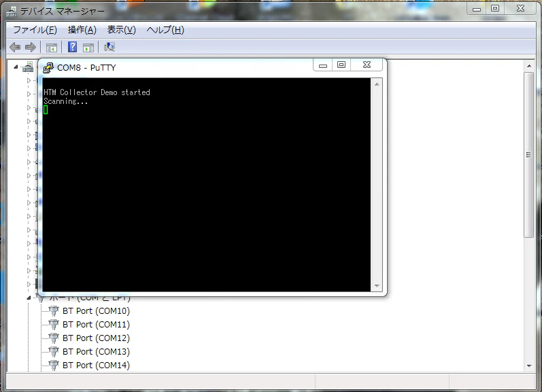542x392 pixels.
Task: Open the 表示(V) menu
Action: pyautogui.click(x=121, y=30)
